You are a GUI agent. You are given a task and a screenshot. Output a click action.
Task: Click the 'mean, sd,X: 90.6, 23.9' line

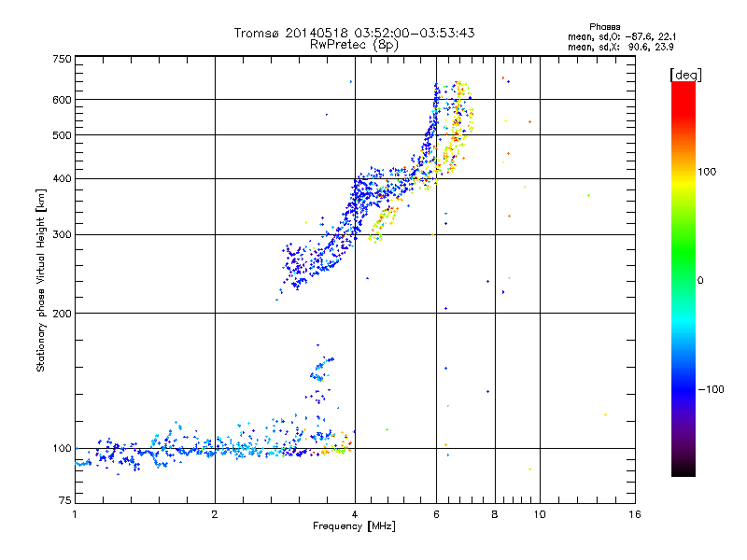tap(620, 47)
